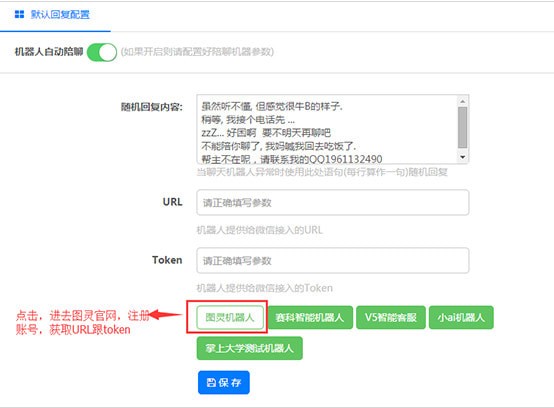Select the V5智能客服 button

390,317
